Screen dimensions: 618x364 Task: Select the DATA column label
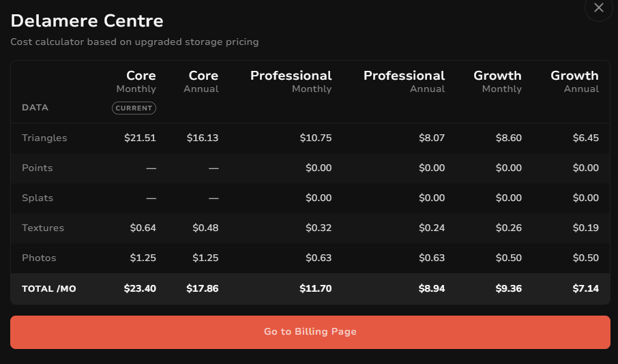click(35, 108)
